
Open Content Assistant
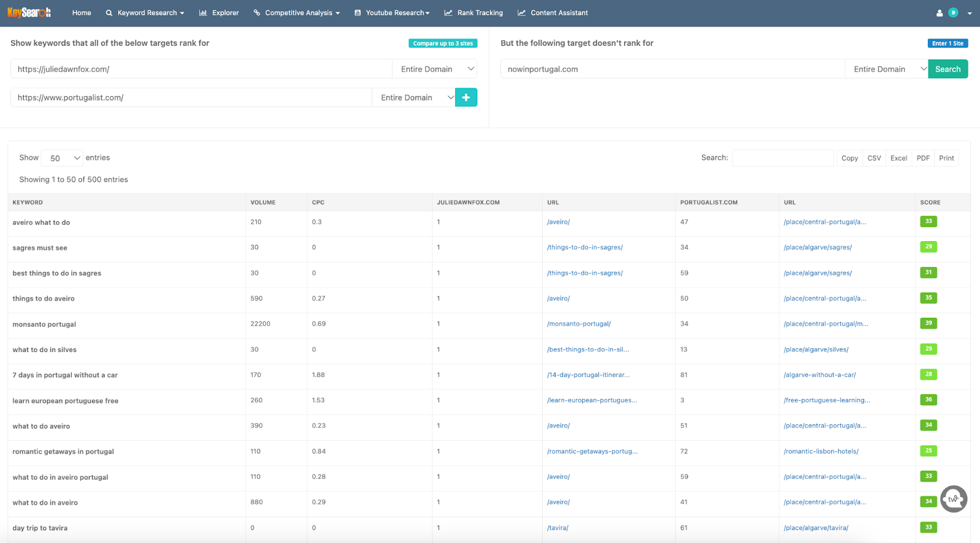click(x=552, y=13)
